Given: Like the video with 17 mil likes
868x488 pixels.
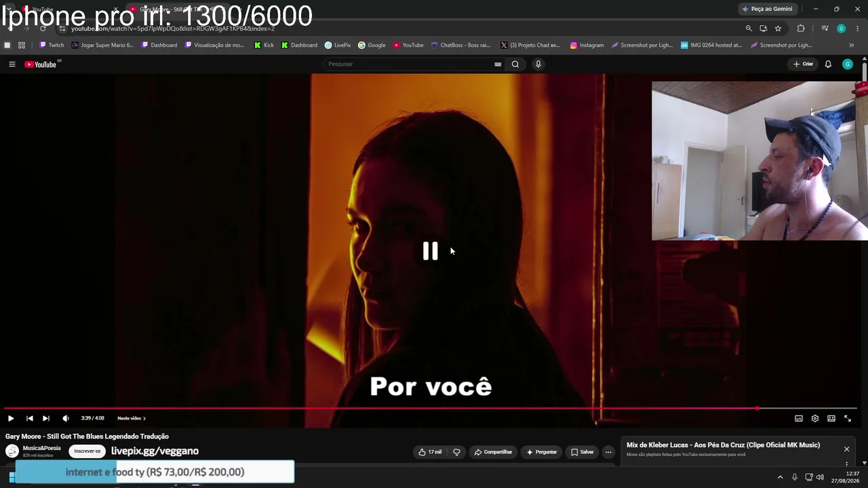Looking at the screenshot, I should point(430,452).
